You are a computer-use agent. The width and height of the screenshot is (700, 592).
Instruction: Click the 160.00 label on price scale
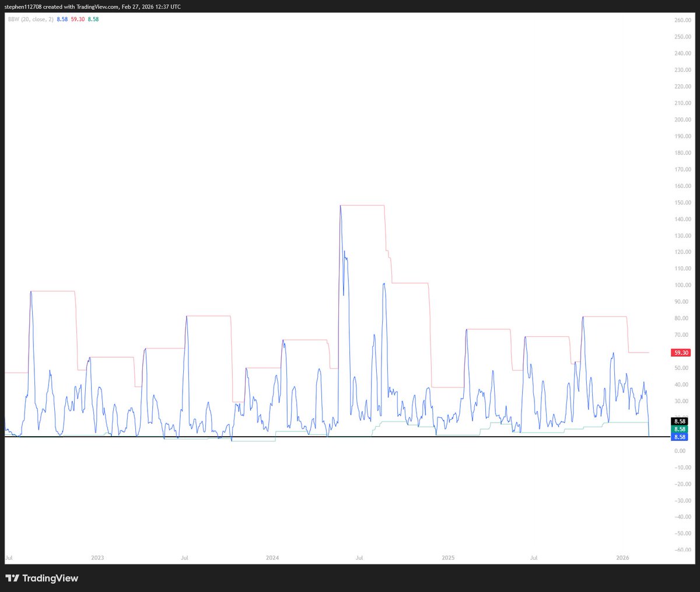[x=682, y=186]
